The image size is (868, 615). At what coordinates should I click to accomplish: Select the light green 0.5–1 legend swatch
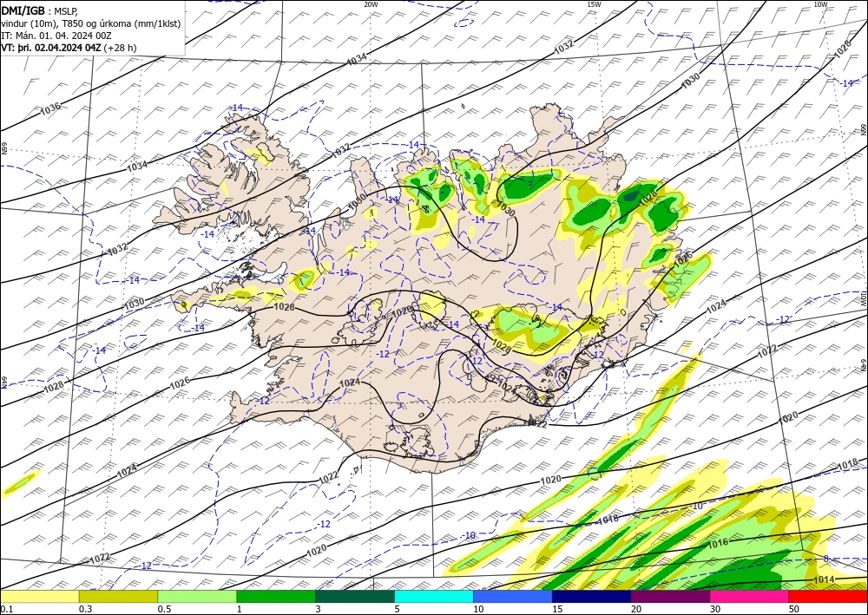point(197,597)
